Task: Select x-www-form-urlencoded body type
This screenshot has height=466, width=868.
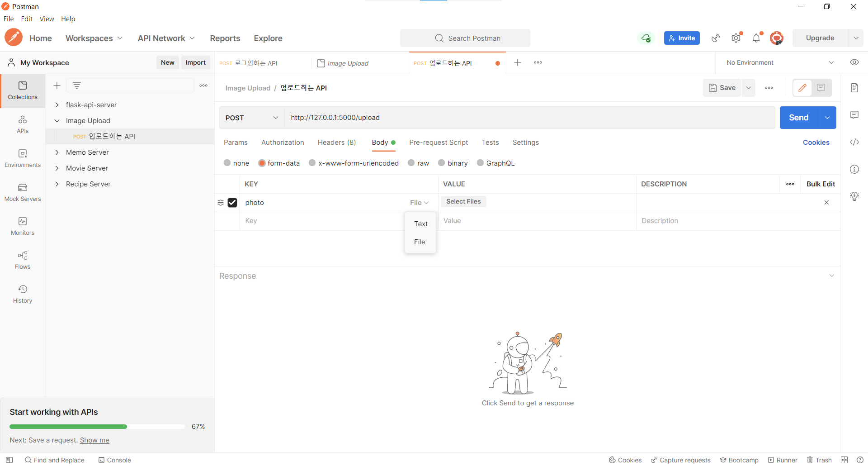Action: click(x=312, y=163)
